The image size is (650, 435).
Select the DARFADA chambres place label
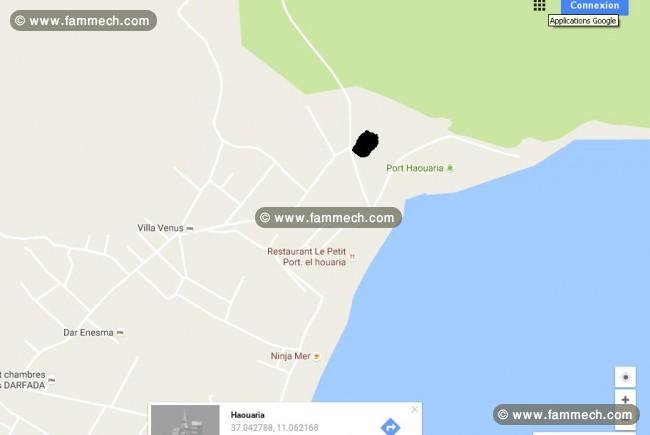(23, 380)
